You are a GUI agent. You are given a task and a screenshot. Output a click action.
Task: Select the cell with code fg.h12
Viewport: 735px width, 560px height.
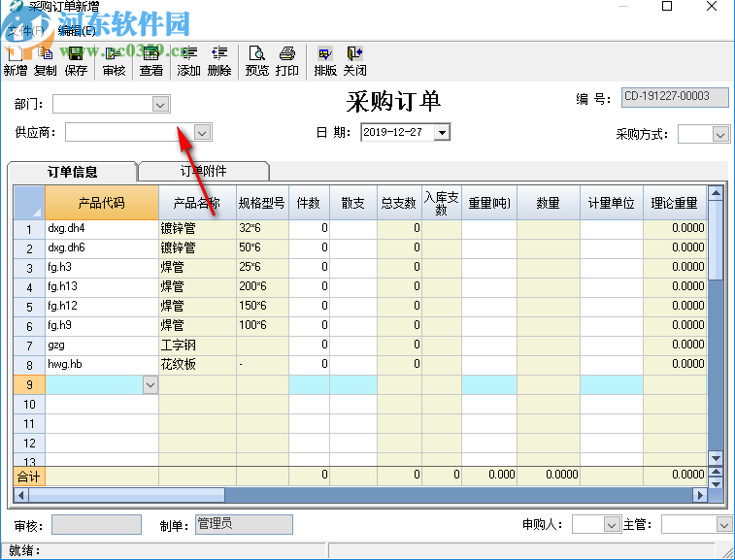tap(102, 307)
